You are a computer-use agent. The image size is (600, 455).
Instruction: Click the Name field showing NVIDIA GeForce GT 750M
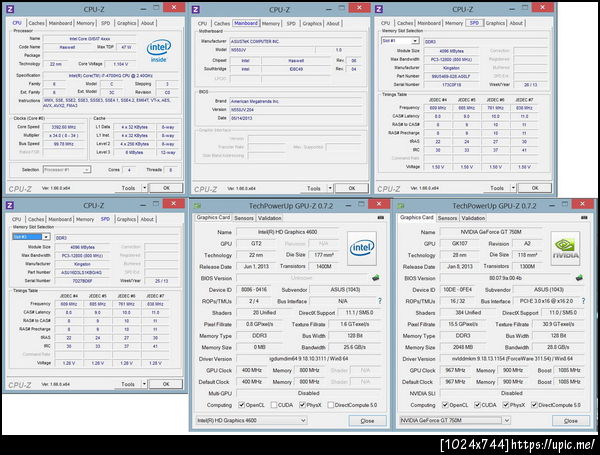coord(491,232)
